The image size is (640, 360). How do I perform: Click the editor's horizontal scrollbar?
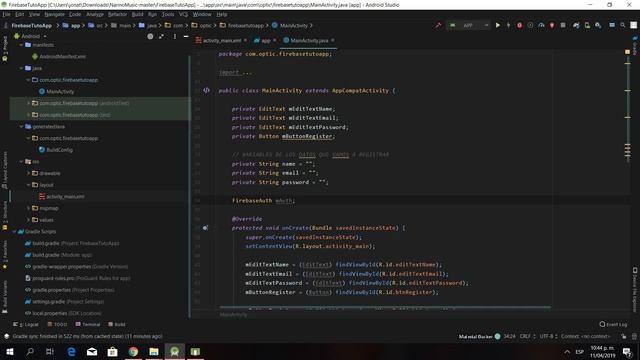point(385,307)
